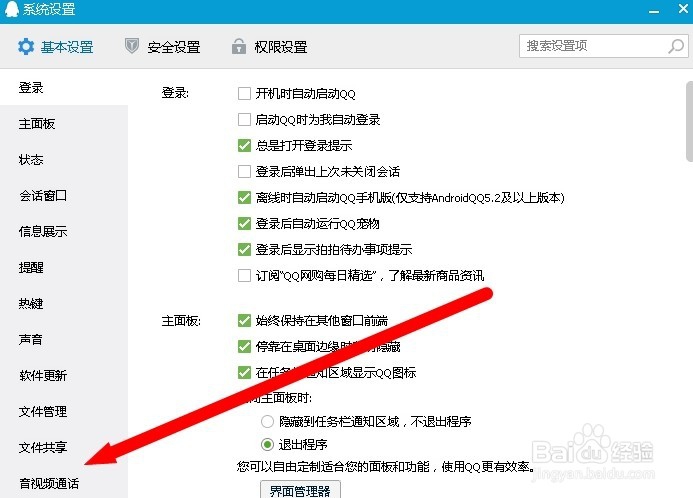Check 订阅QQ网购每日精选 option

[244, 276]
